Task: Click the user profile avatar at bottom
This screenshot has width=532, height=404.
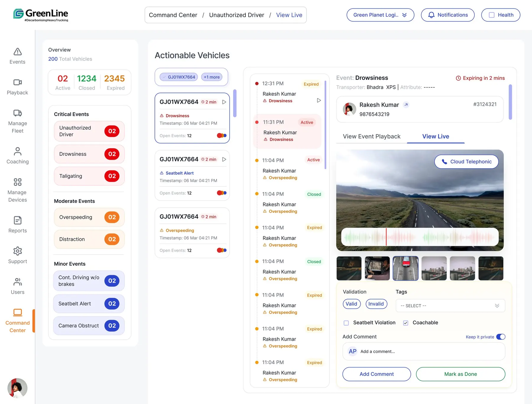Action: click(17, 388)
